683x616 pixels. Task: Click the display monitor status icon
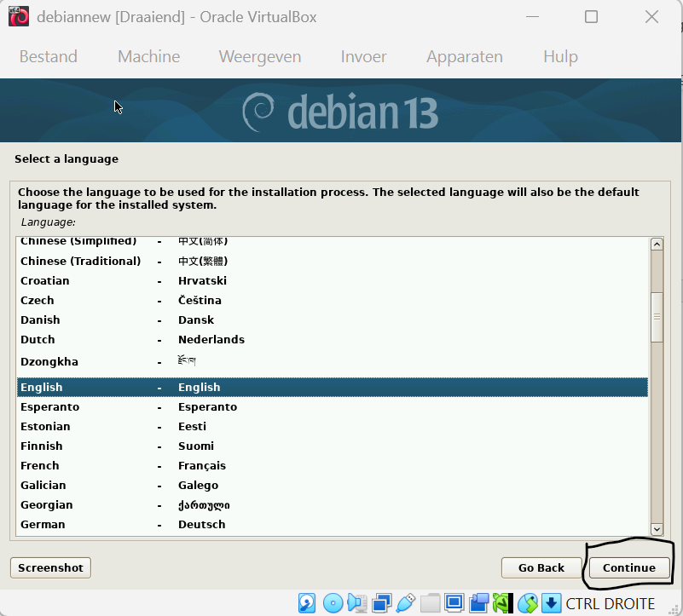point(454,603)
